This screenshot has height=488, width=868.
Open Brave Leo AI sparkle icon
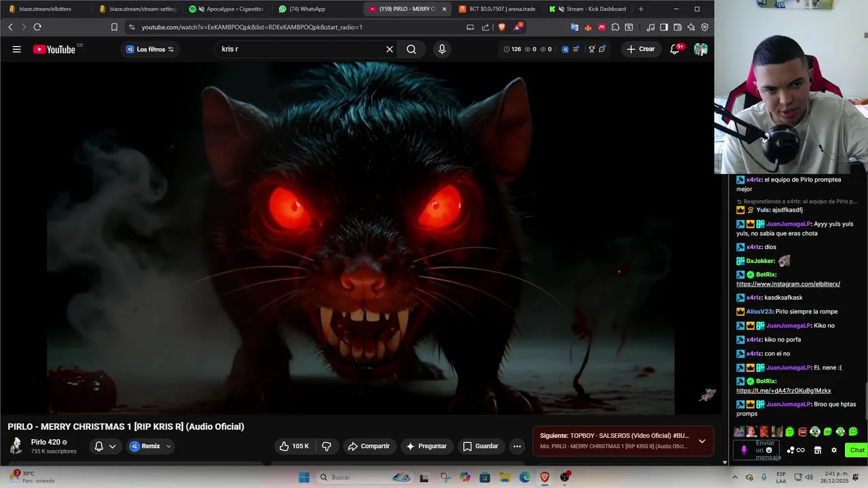[x=691, y=27]
